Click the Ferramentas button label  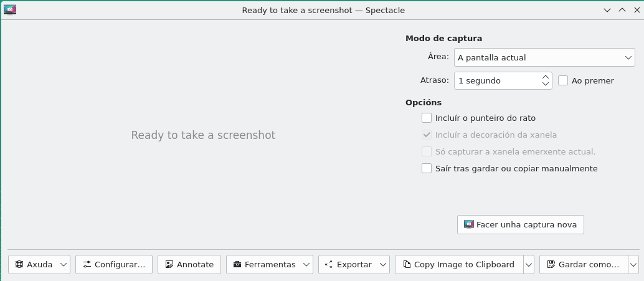270,265
